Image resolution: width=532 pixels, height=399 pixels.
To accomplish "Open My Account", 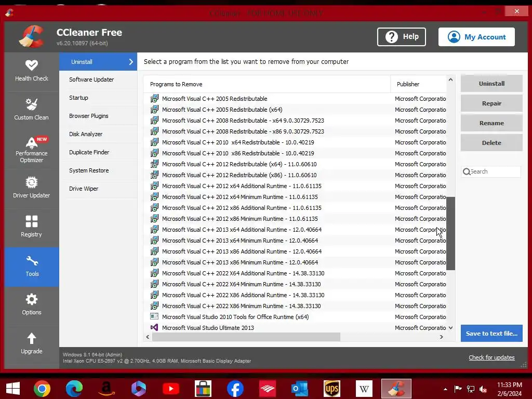I will click(x=476, y=37).
